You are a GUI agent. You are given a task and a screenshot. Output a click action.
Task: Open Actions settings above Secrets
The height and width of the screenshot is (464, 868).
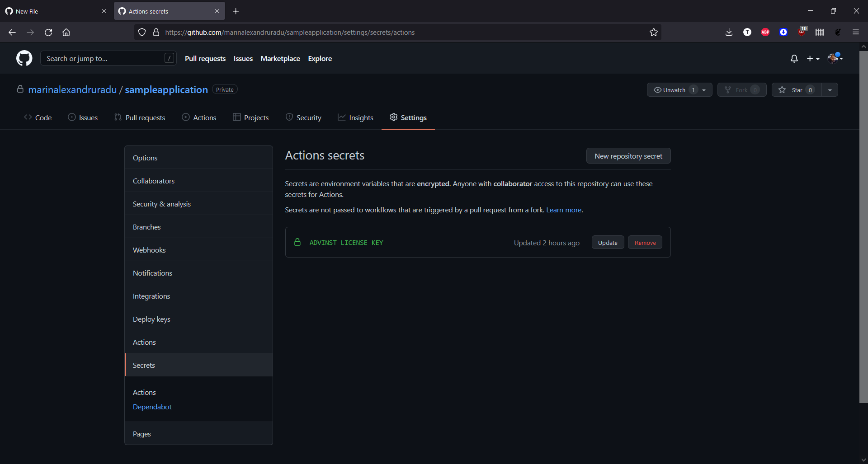pyautogui.click(x=198, y=342)
